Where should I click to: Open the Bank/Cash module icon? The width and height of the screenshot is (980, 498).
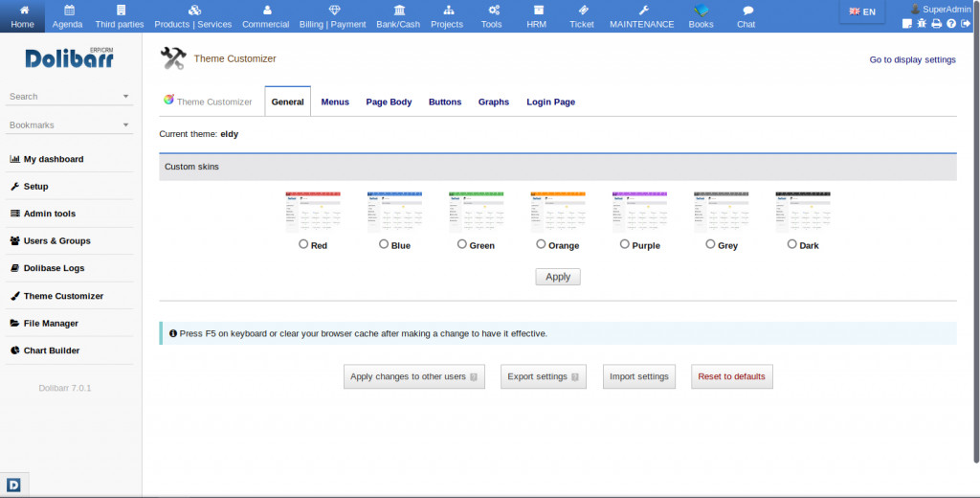397,11
